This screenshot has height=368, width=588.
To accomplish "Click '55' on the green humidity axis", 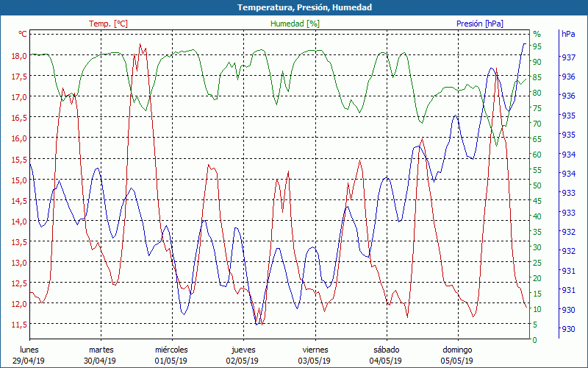I will 537,170.
